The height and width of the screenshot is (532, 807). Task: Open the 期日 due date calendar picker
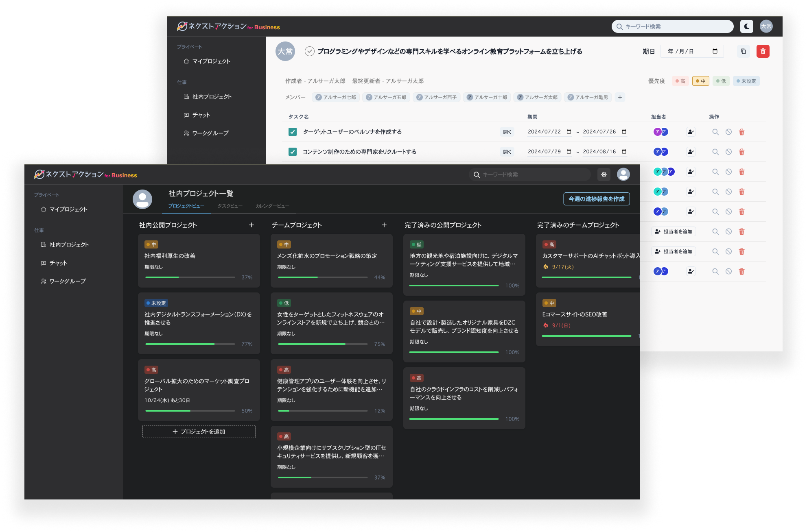(715, 51)
